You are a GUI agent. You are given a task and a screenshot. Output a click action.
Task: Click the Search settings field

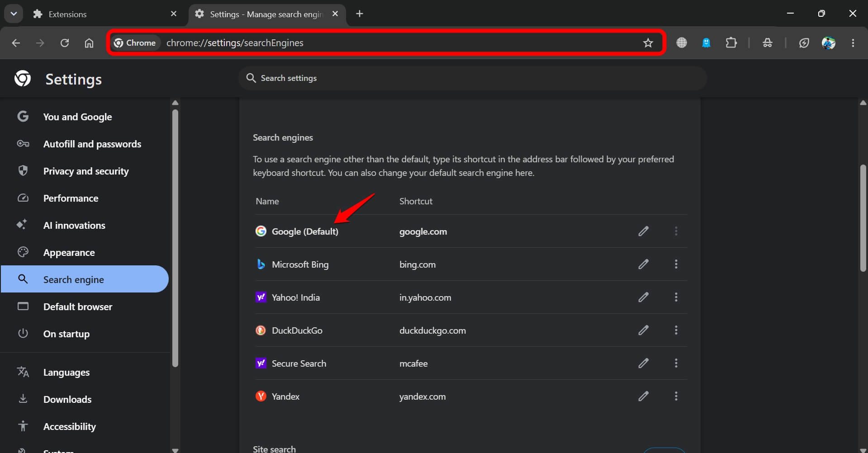[473, 78]
